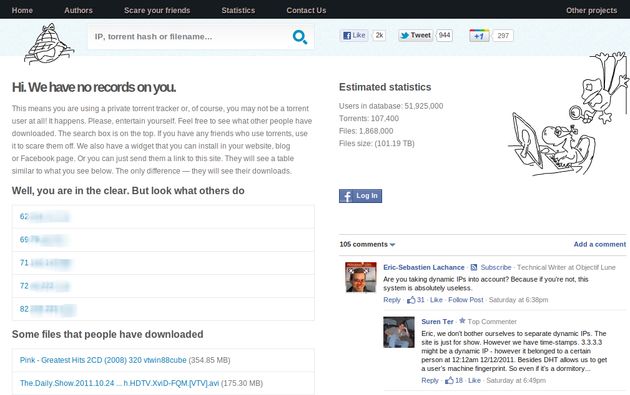Click Technical Writer at Objectif Lune text
This screenshot has height=395, width=630.
(566, 267)
